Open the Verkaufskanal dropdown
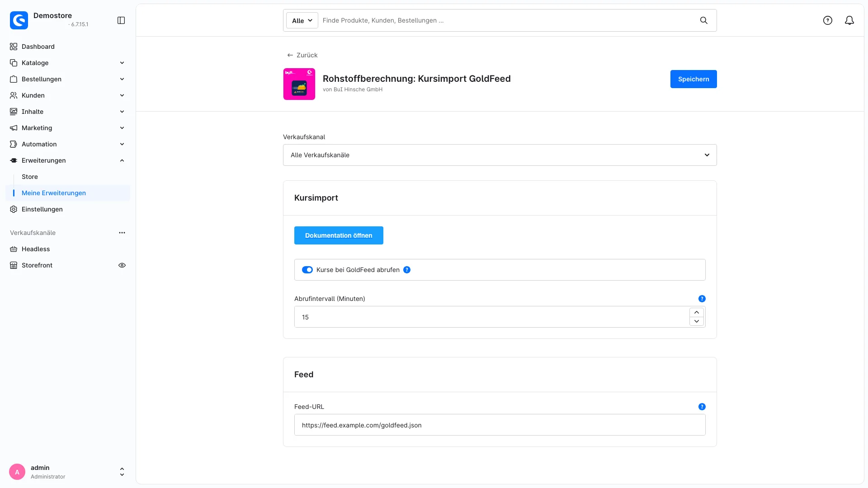The height and width of the screenshot is (488, 868). (x=500, y=155)
